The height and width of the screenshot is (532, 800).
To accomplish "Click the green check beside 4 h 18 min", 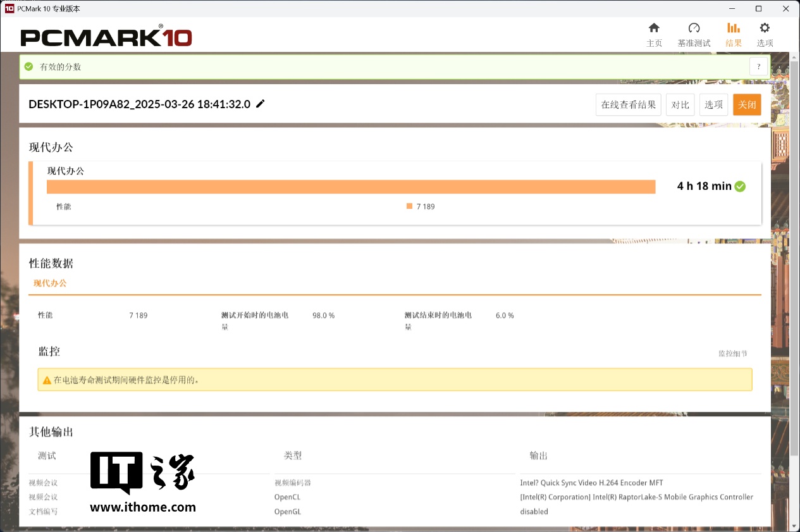I will (740, 186).
